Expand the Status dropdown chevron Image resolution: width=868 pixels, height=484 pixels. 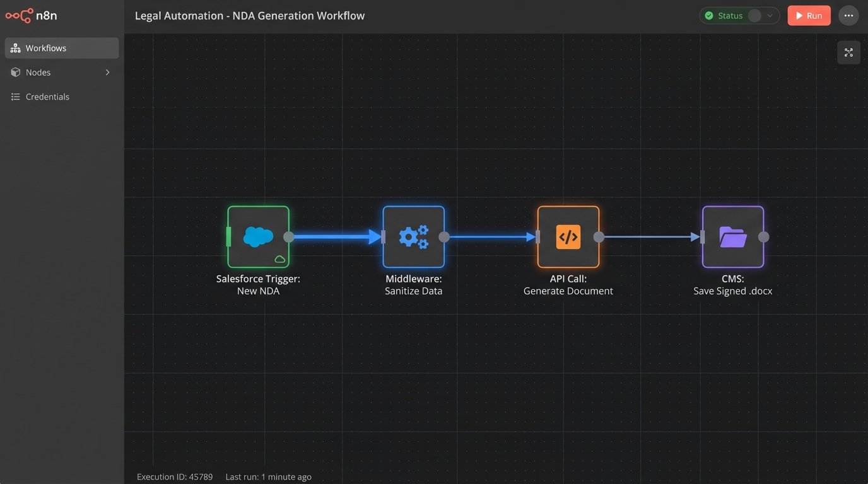[771, 15]
